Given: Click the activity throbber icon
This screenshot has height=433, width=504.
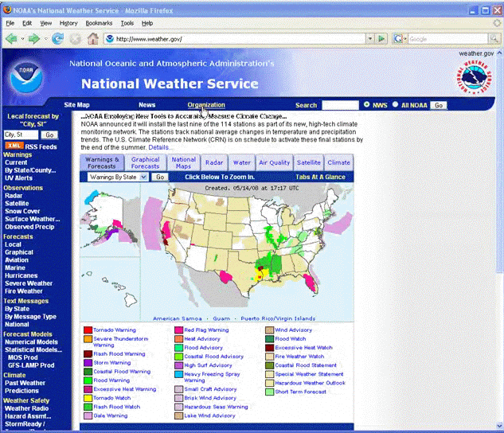Looking at the screenshot, I should click(x=497, y=23).
